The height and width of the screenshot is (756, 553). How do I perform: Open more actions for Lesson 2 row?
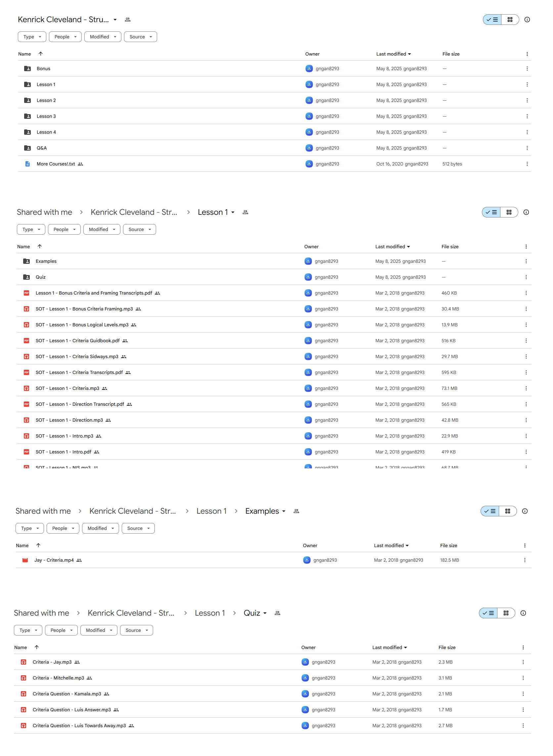coord(527,100)
